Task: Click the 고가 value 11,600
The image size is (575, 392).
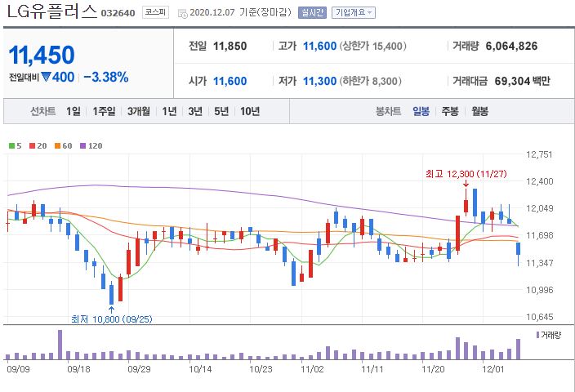Action: (x=320, y=47)
